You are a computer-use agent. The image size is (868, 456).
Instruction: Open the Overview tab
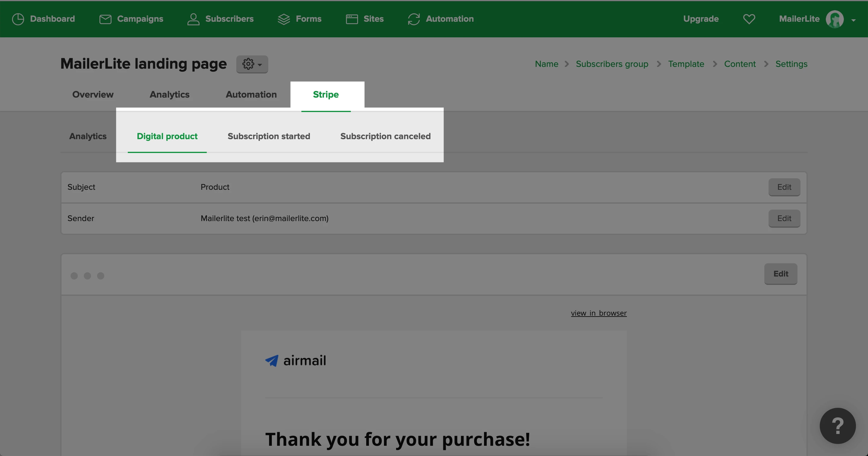[x=93, y=95]
